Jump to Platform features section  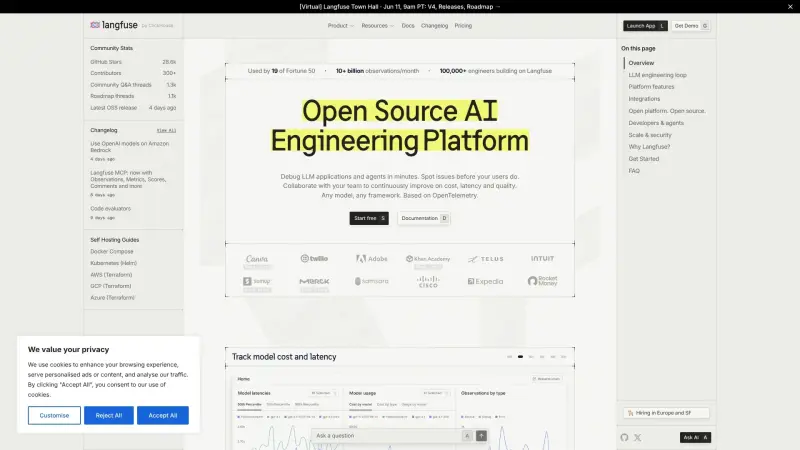tap(651, 87)
